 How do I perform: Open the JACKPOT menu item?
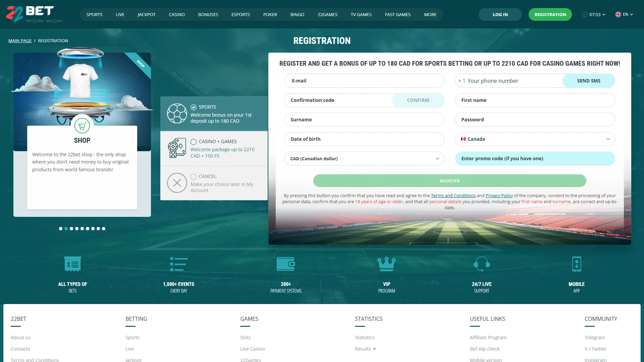(x=147, y=14)
